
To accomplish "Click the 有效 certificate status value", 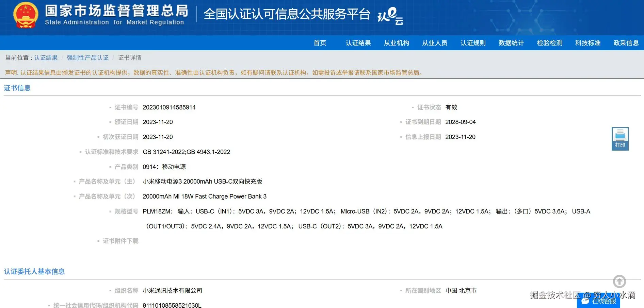I will tap(451, 107).
